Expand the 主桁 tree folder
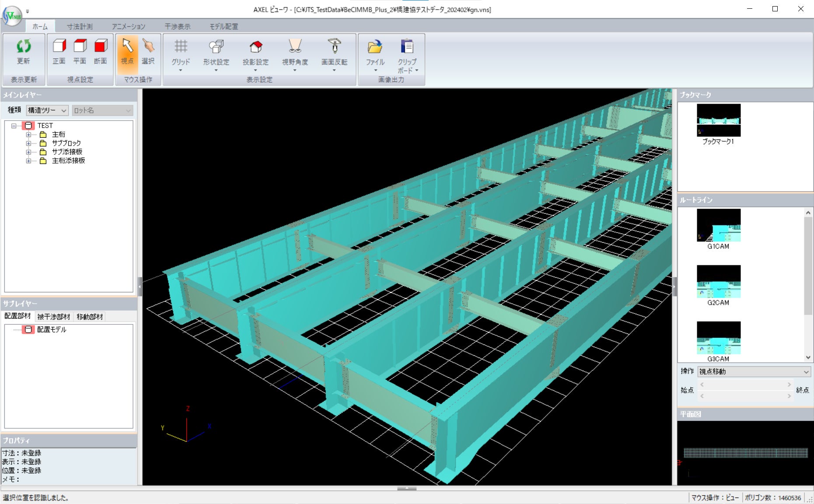Viewport: 814px width, 504px height. (x=28, y=135)
